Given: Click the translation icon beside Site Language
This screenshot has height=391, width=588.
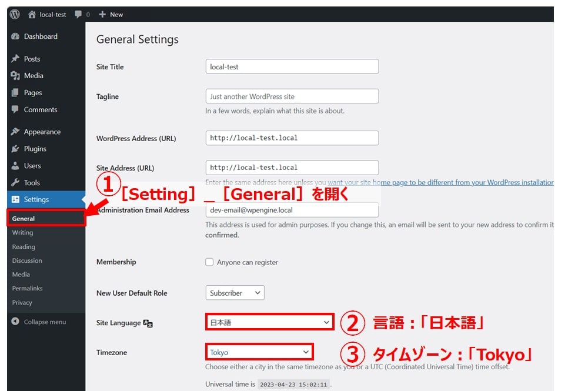Looking at the screenshot, I should (148, 323).
